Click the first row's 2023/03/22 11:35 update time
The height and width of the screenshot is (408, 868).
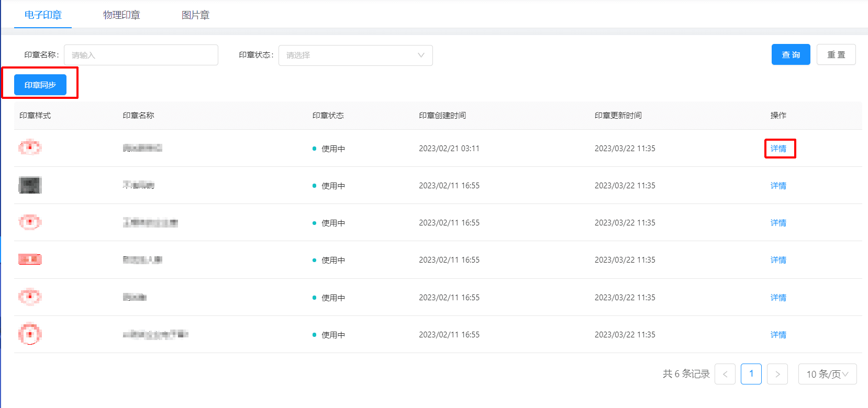[625, 149]
